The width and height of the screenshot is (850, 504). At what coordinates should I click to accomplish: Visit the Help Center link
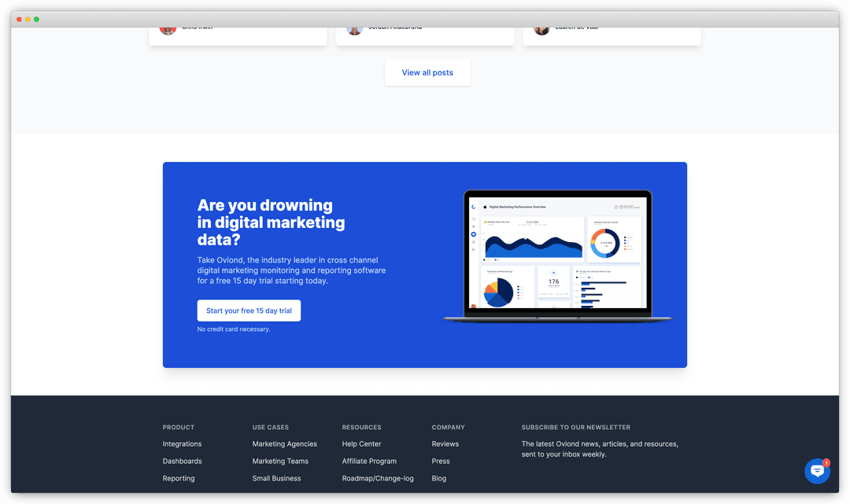coord(361,444)
